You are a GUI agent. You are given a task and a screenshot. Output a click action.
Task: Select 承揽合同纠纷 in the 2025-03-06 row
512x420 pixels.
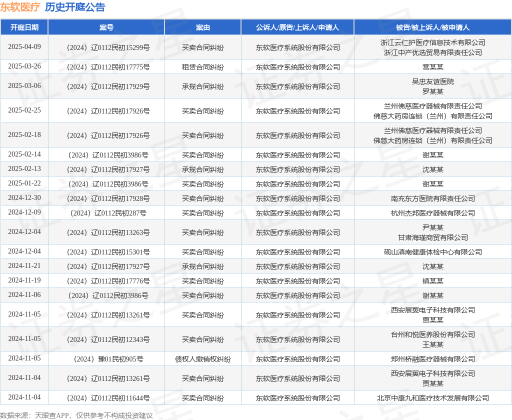click(203, 86)
